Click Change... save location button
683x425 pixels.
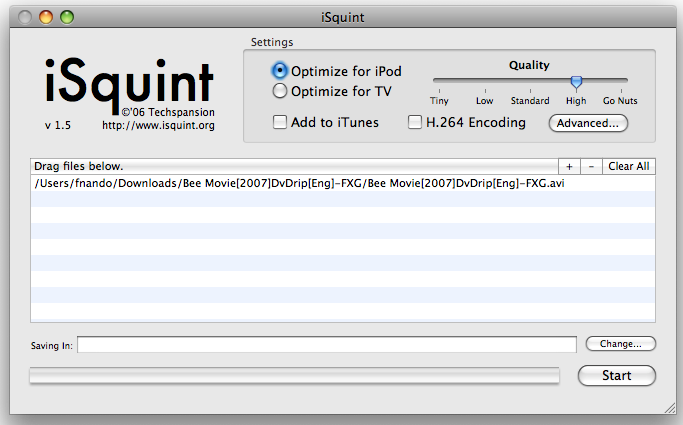point(621,344)
